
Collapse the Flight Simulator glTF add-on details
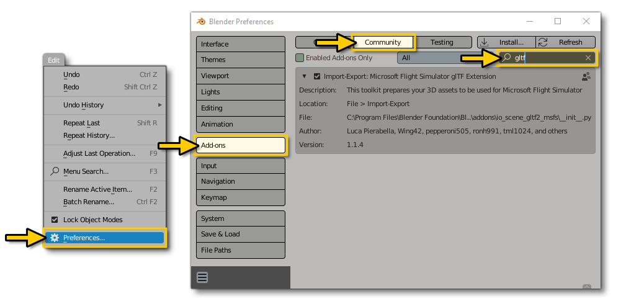[305, 76]
